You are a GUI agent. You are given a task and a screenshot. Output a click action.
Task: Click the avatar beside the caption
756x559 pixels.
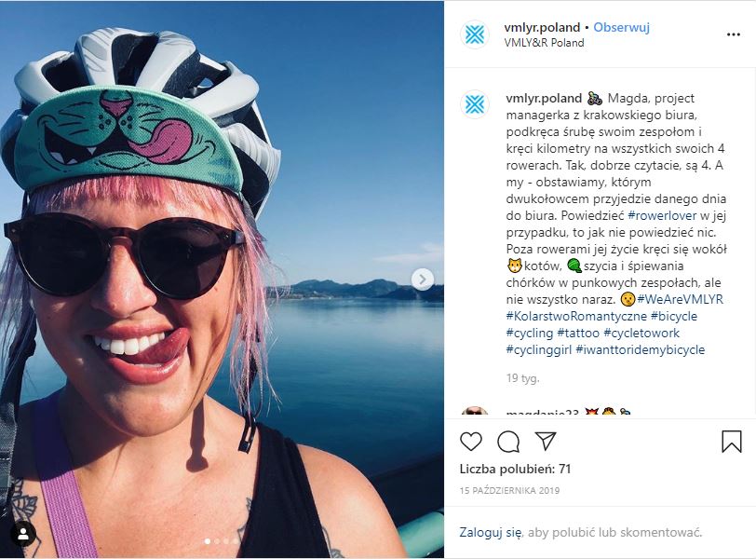475,104
